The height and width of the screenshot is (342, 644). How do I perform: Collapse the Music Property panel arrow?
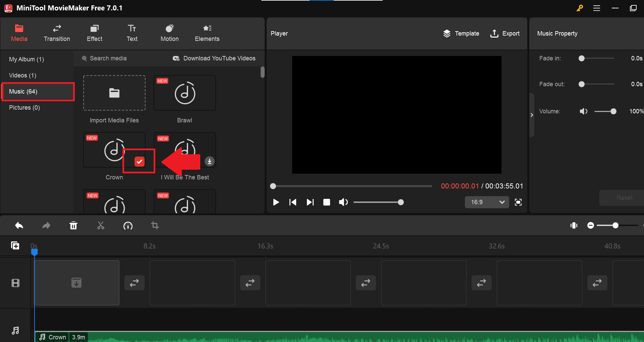point(532,115)
